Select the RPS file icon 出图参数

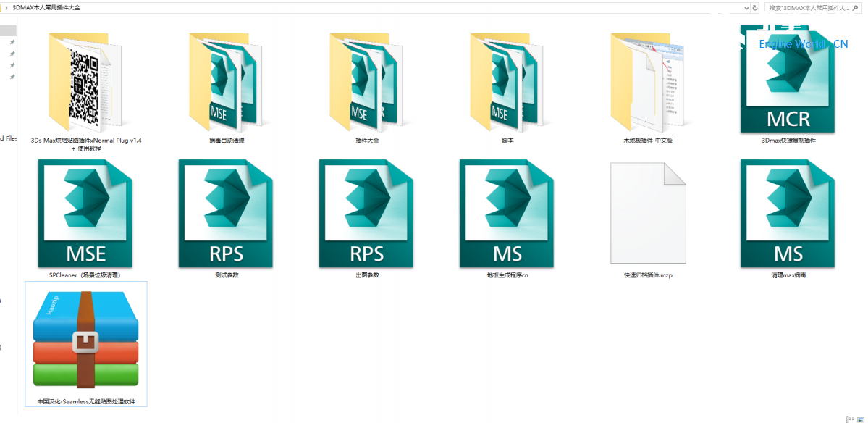366,213
